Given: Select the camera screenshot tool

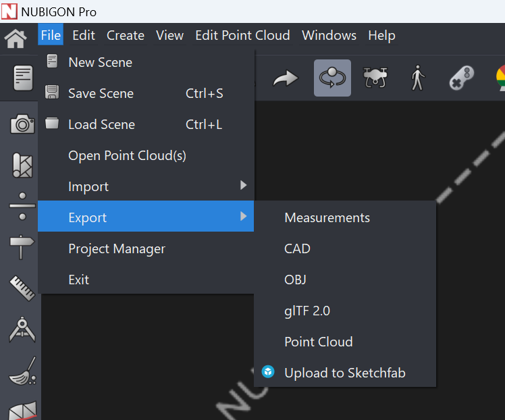Looking at the screenshot, I should pos(22,124).
